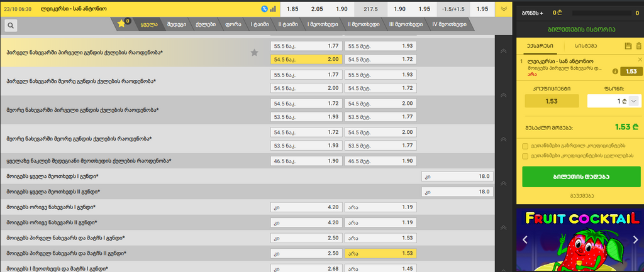The height and width of the screenshot is (272, 644).
Task: Switch to შედეგი tab
Action: pos(177,24)
